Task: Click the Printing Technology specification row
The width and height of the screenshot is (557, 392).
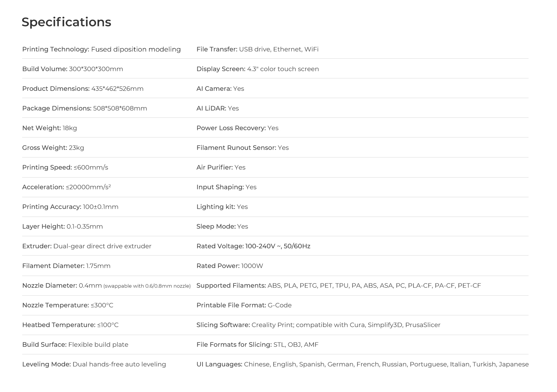Action: [101, 49]
